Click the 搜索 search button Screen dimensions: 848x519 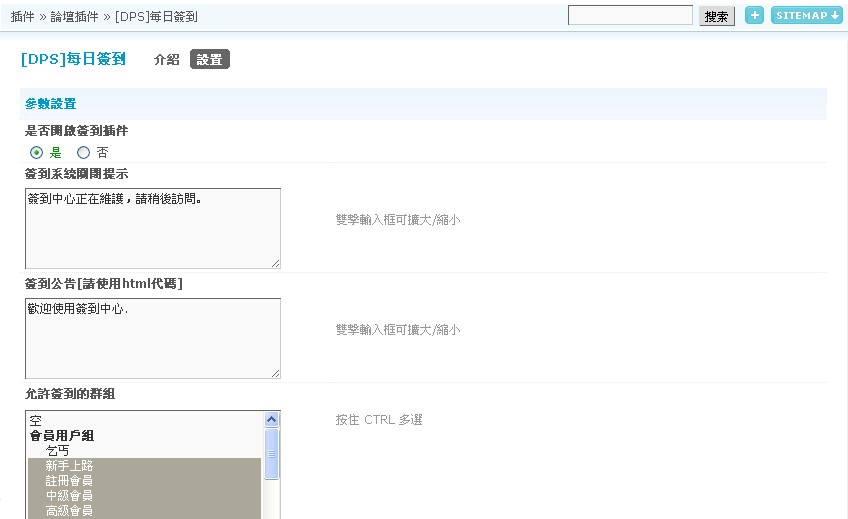click(717, 17)
